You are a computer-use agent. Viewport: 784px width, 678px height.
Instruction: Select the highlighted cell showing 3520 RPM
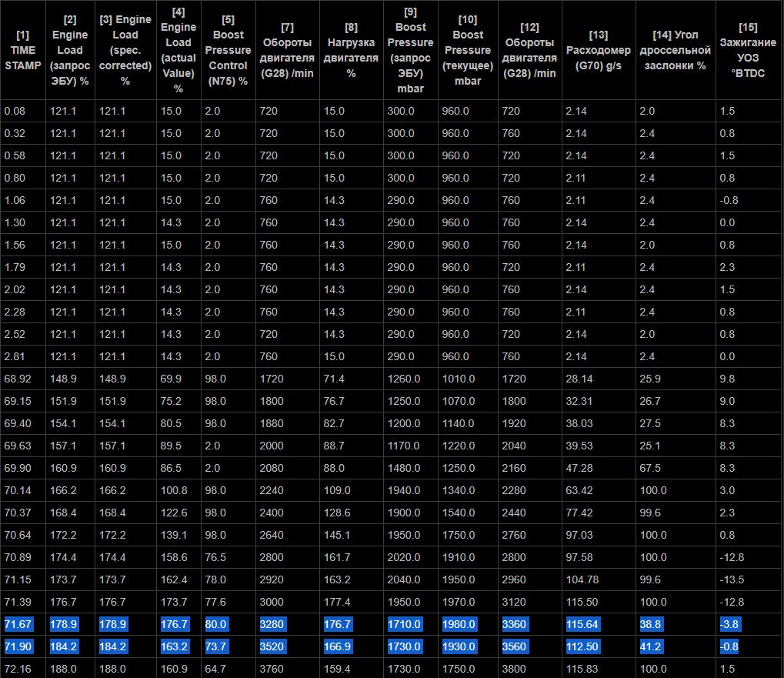tap(273, 646)
